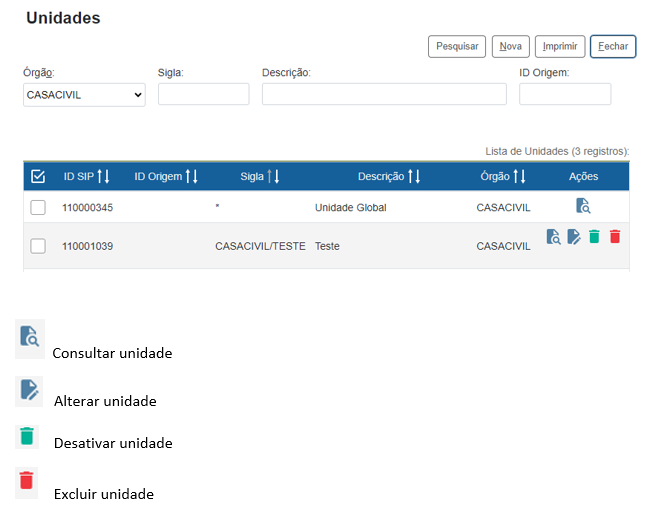Check the box for unit 110001039

tap(38, 246)
